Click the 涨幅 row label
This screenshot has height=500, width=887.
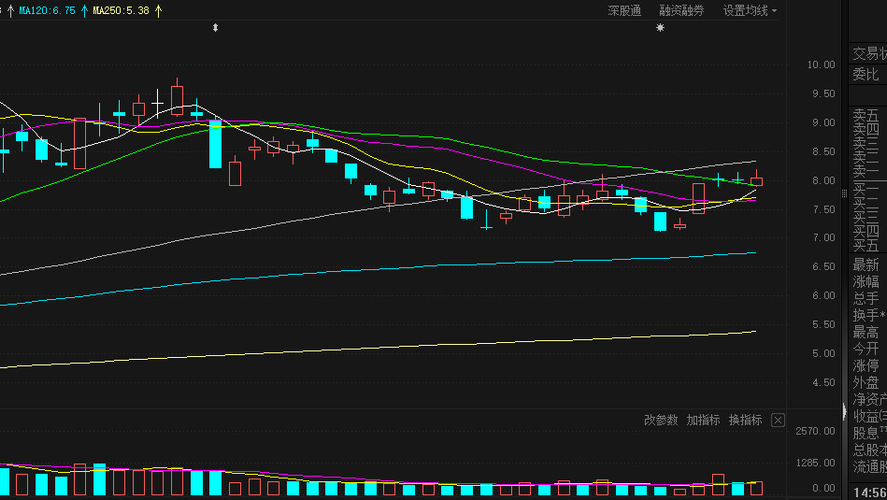pyautogui.click(x=866, y=281)
